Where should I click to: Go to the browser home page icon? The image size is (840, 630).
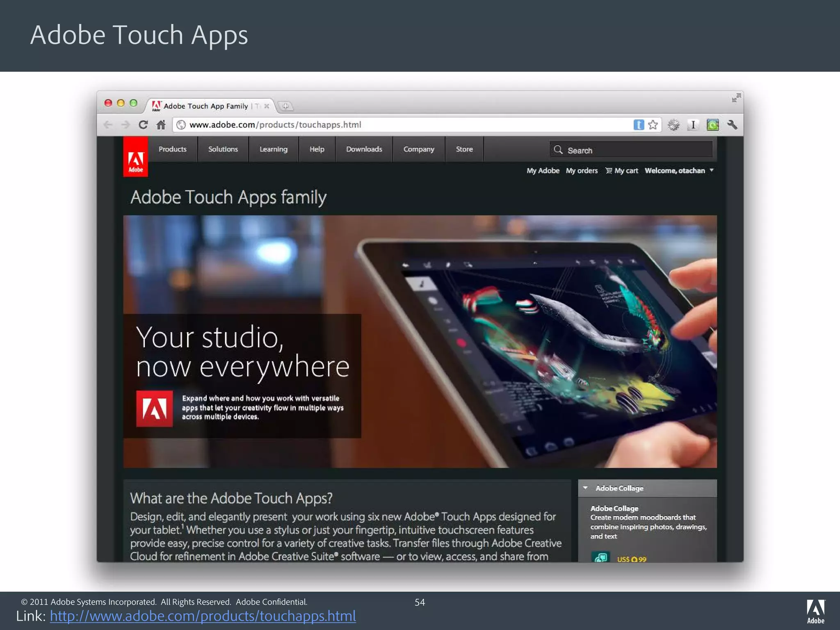coord(161,125)
